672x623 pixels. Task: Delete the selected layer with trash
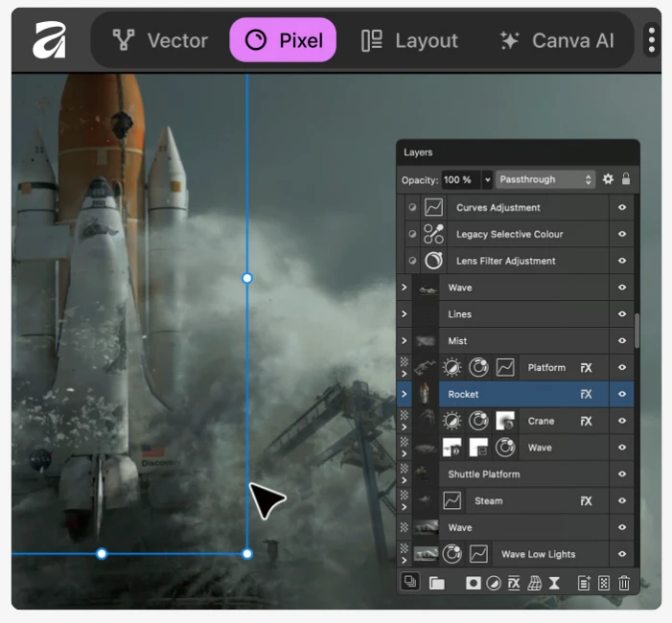point(624,583)
